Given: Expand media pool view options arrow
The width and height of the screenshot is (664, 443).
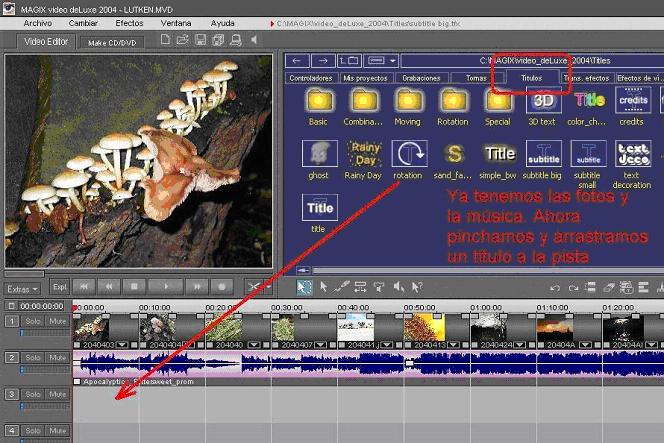Looking at the screenshot, I should point(393,61).
